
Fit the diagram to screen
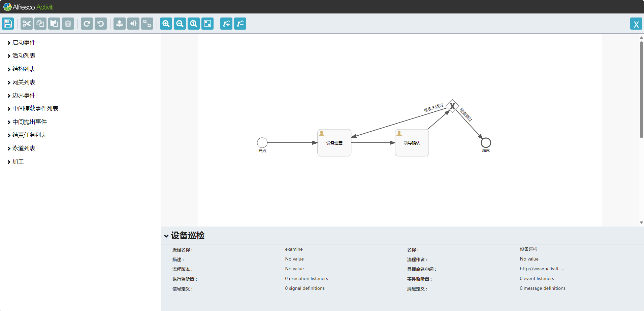tap(207, 24)
